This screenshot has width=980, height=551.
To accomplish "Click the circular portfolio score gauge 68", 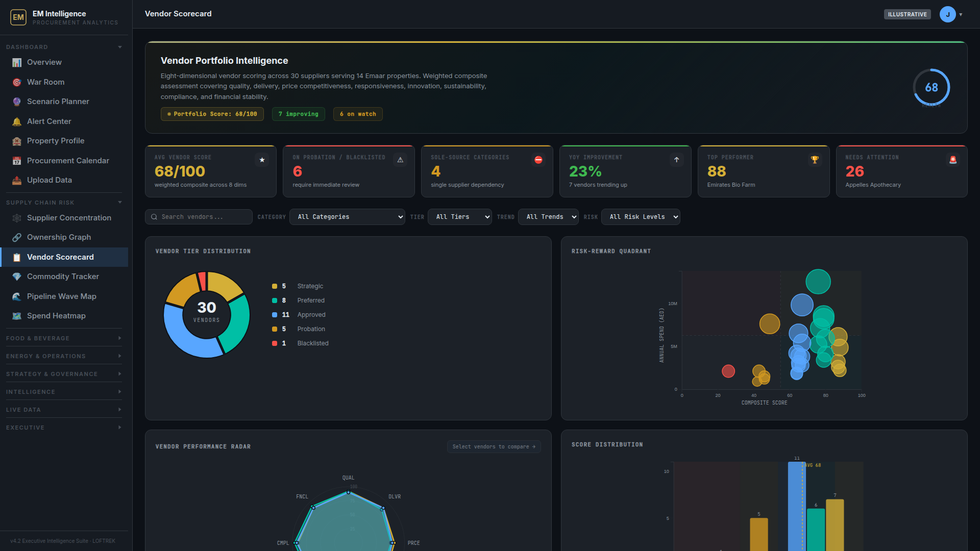I will [x=932, y=87].
